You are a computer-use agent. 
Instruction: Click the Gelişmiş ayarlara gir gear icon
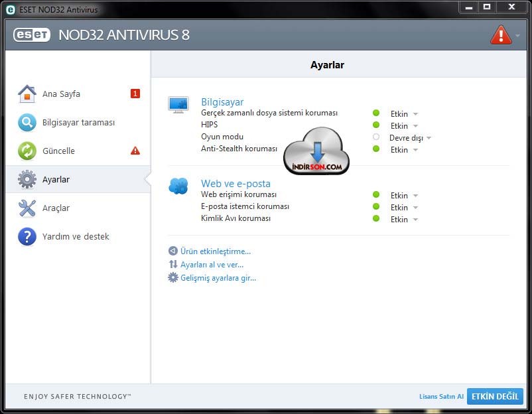(173, 277)
